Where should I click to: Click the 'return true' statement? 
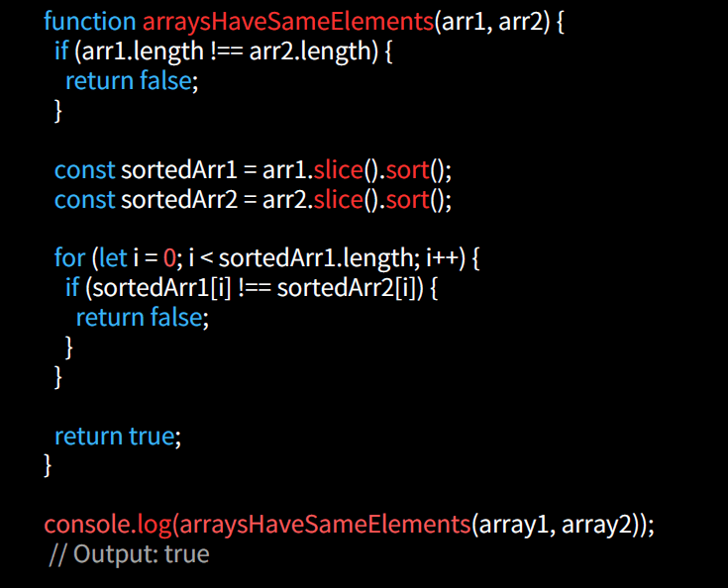pyautogui.click(x=118, y=436)
